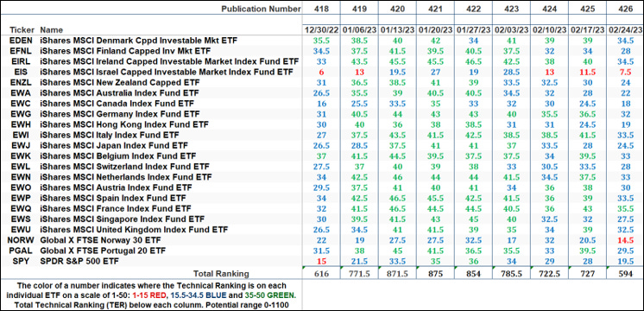Select EWC value 16 for 12/30/22

coord(322,104)
